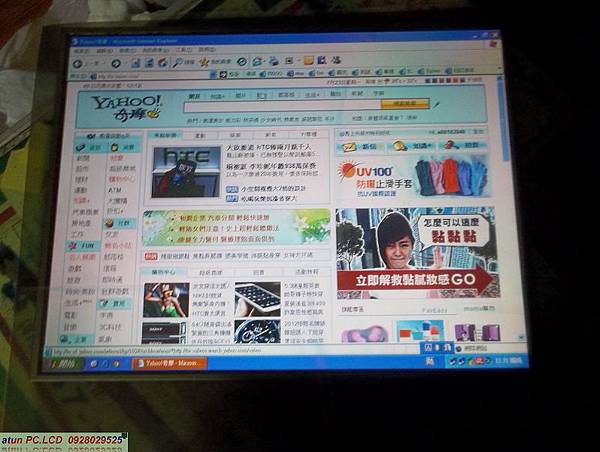Click the yellow web search button
The width and height of the screenshot is (600, 452).
(406, 104)
